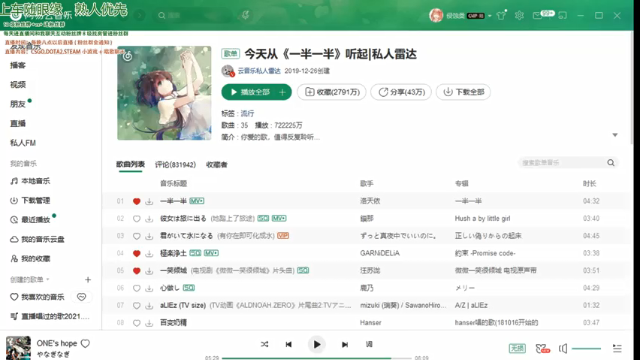The width and height of the screenshot is (640, 360).
Task: Open 视频 in the sidebar
Action: pos(18,84)
